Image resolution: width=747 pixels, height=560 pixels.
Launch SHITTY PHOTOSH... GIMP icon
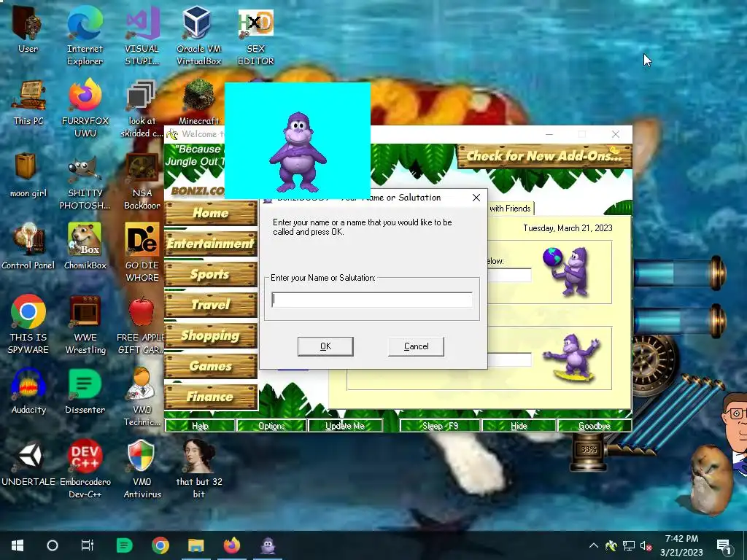pos(85,181)
